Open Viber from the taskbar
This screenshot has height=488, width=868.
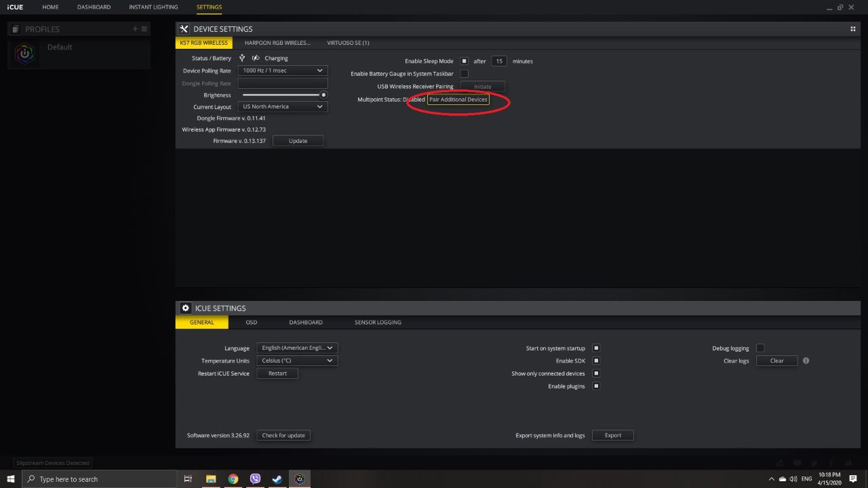[256, 479]
